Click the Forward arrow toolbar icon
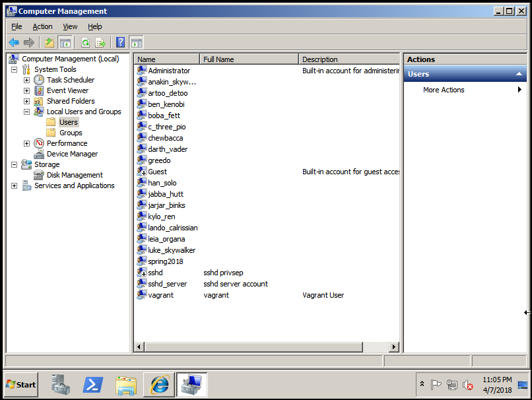This screenshot has height=400, width=532. pyautogui.click(x=29, y=43)
